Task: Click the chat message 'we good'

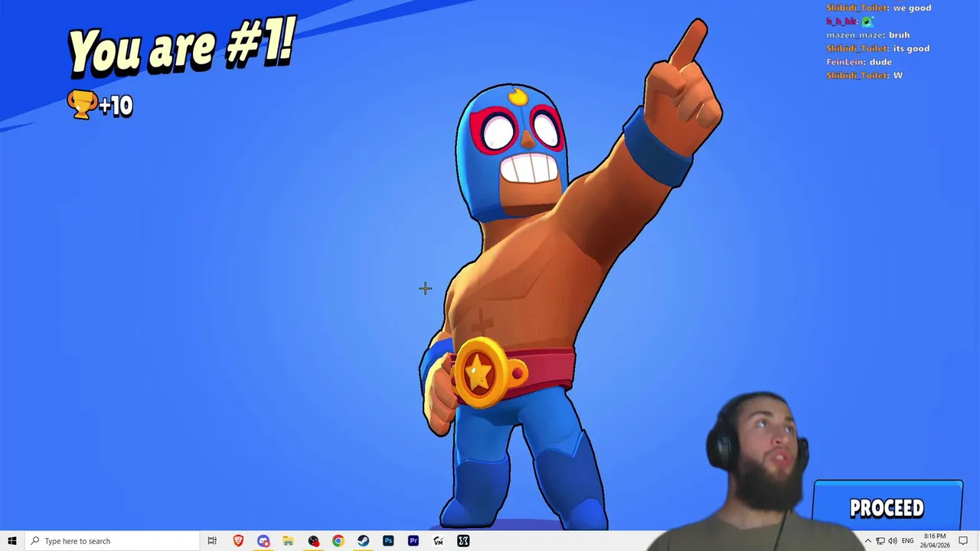Action: pos(912,8)
